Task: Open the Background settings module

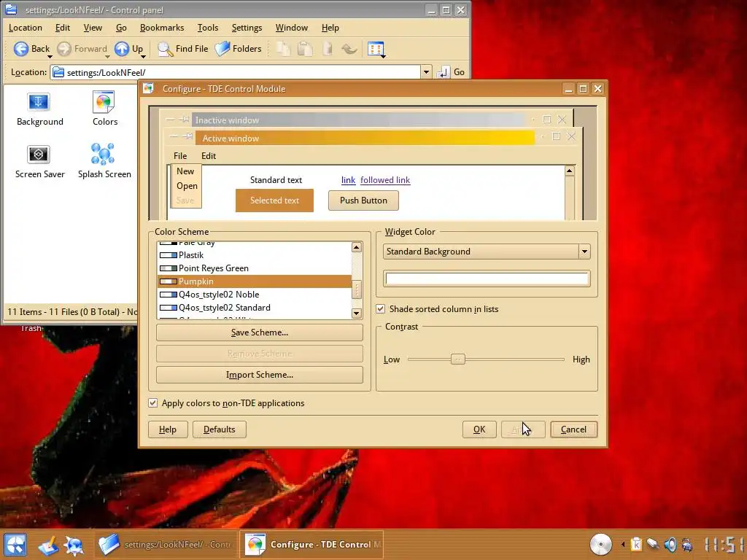Action: 39,109
